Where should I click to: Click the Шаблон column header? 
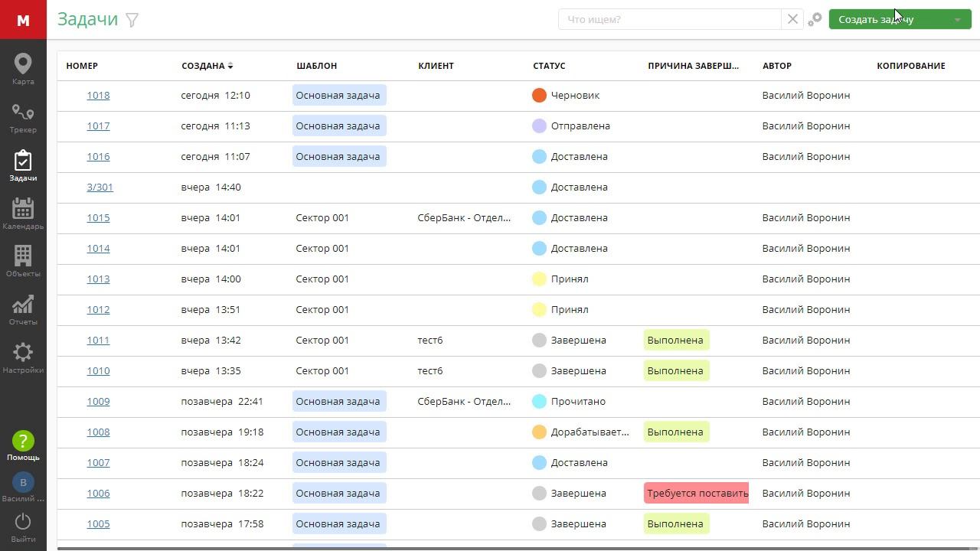(316, 66)
